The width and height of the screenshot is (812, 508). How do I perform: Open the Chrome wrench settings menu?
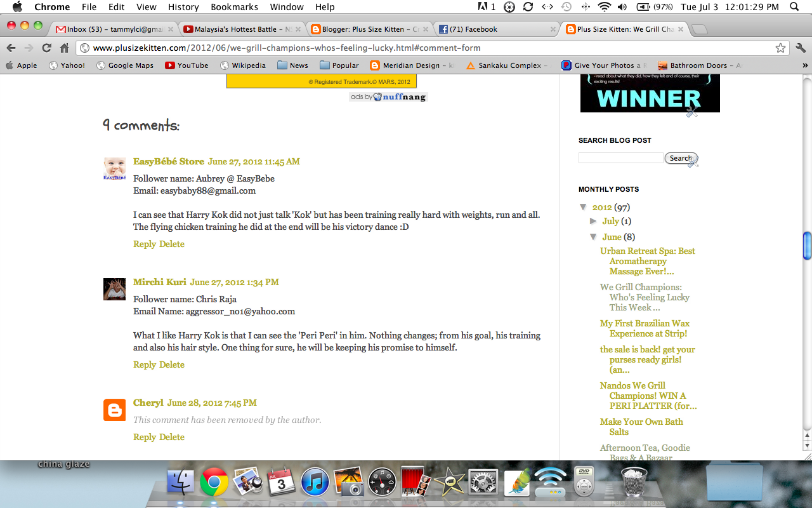[x=801, y=48]
